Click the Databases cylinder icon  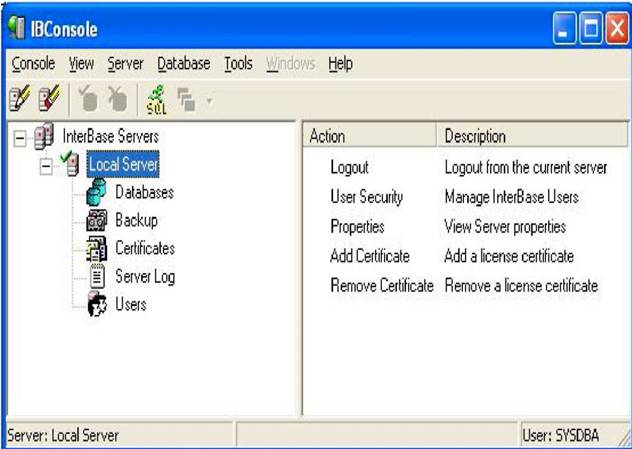tap(96, 192)
